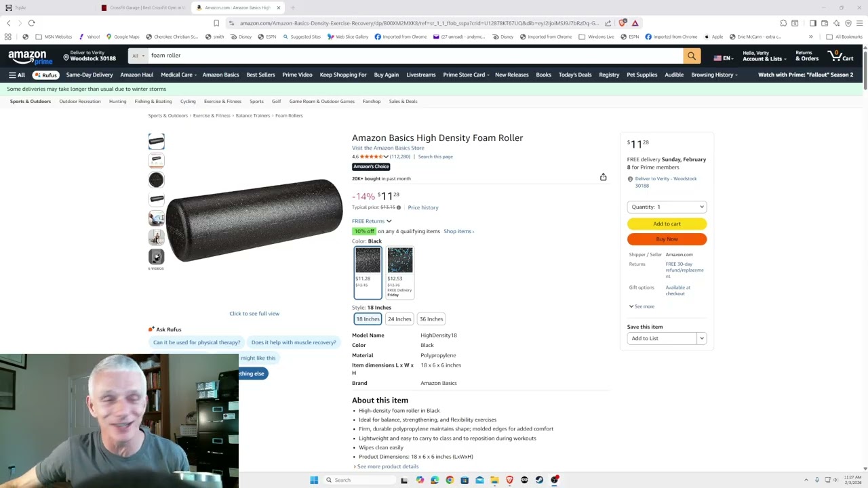The image size is (868, 488).
Task: Click the share icon for this product
Action: coord(603,178)
